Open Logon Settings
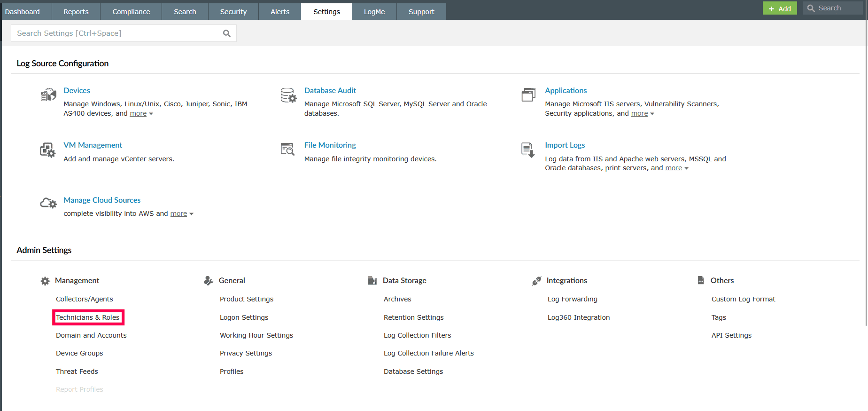Screen dimensions: 868x411 point(244,317)
